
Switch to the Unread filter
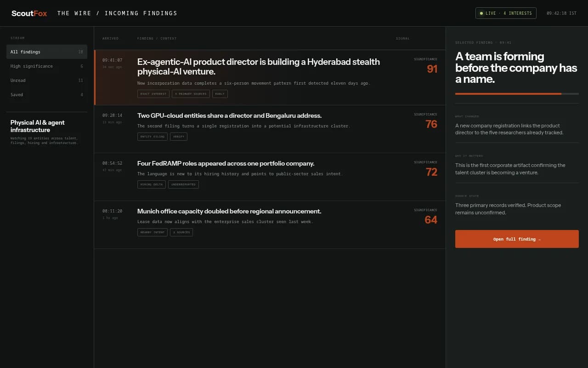47,80
